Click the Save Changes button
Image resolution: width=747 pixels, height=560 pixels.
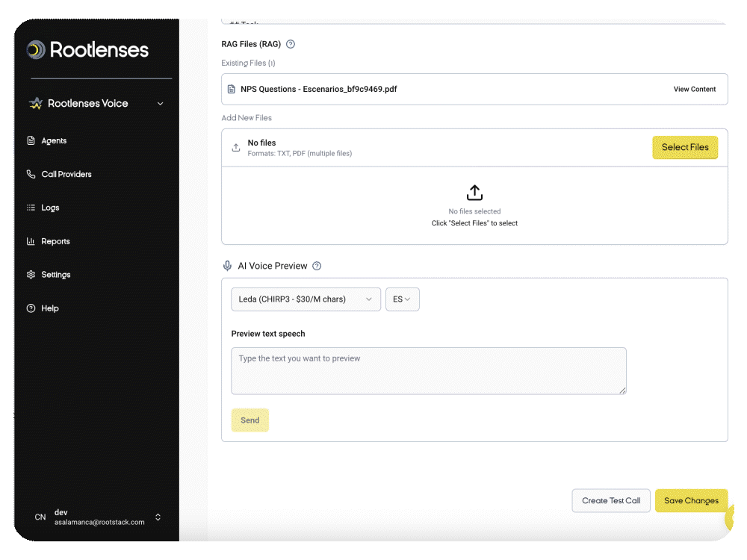point(691,500)
